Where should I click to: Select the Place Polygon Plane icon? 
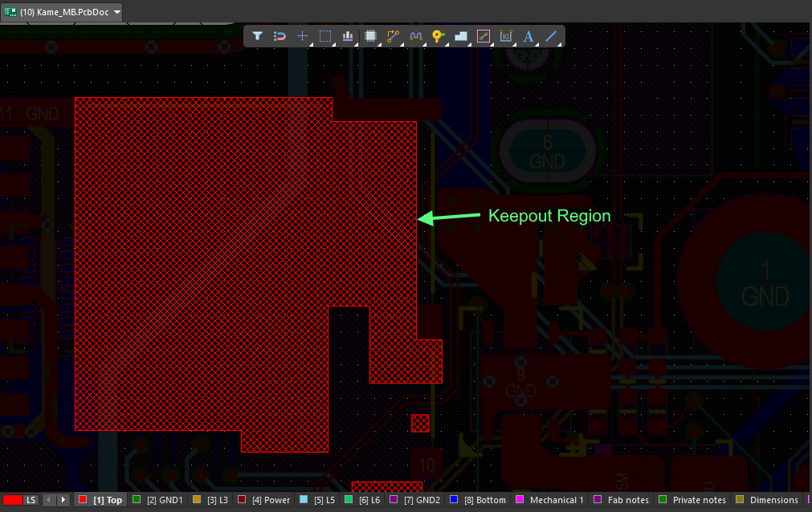[x=460, y=36]
